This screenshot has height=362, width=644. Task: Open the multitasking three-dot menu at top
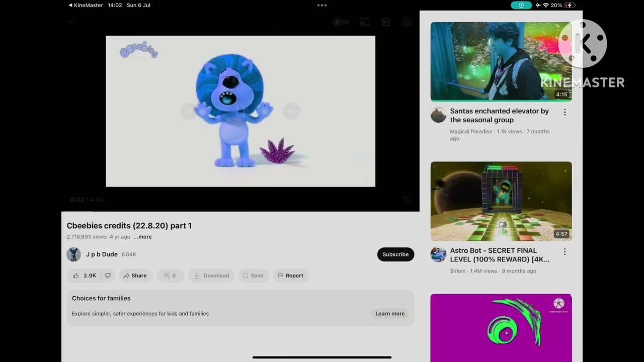[322, 5]
